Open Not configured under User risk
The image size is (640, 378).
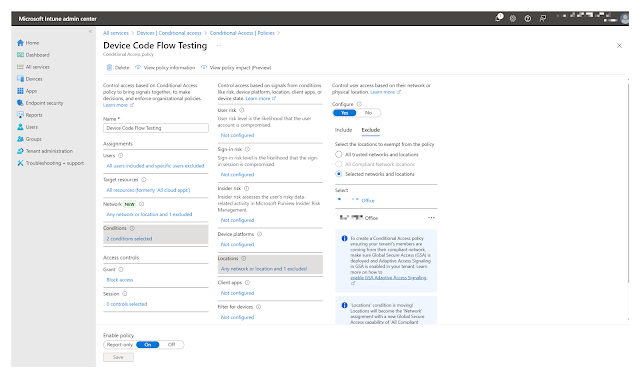tap(237, 135)
